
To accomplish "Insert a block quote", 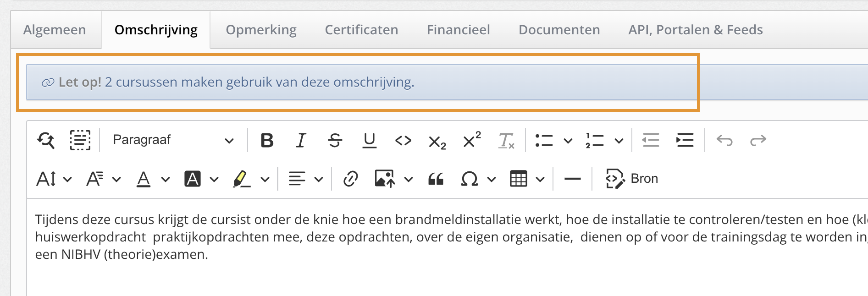I will (436, 179).
